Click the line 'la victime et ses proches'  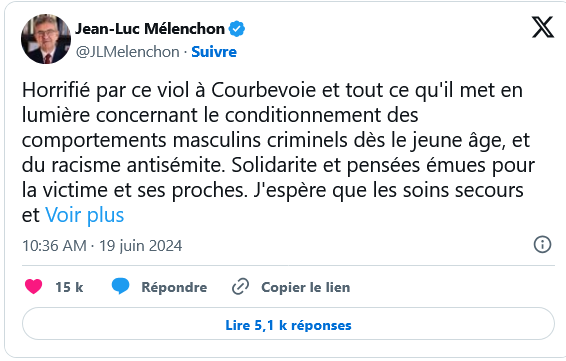[135, 190]
